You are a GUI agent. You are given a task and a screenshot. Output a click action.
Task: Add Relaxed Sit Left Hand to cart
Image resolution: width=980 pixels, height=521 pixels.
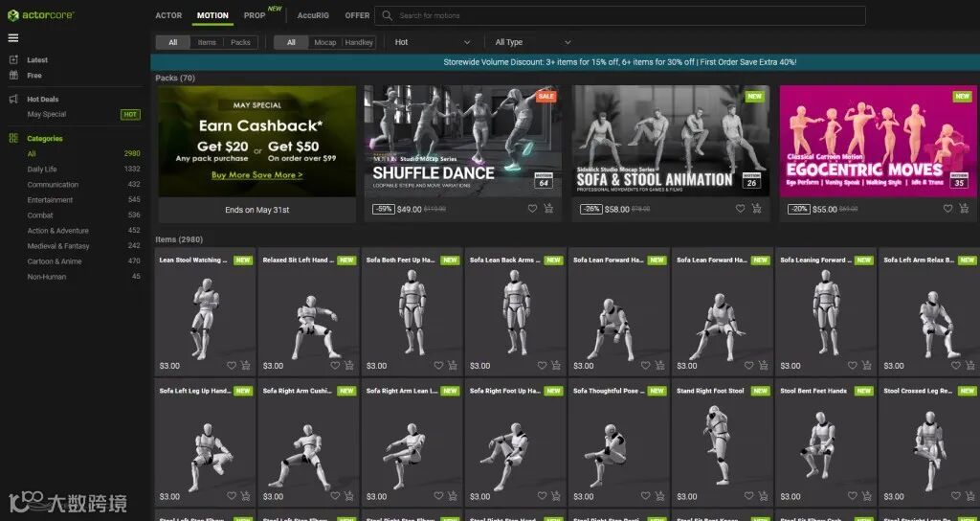coord(349,365)
